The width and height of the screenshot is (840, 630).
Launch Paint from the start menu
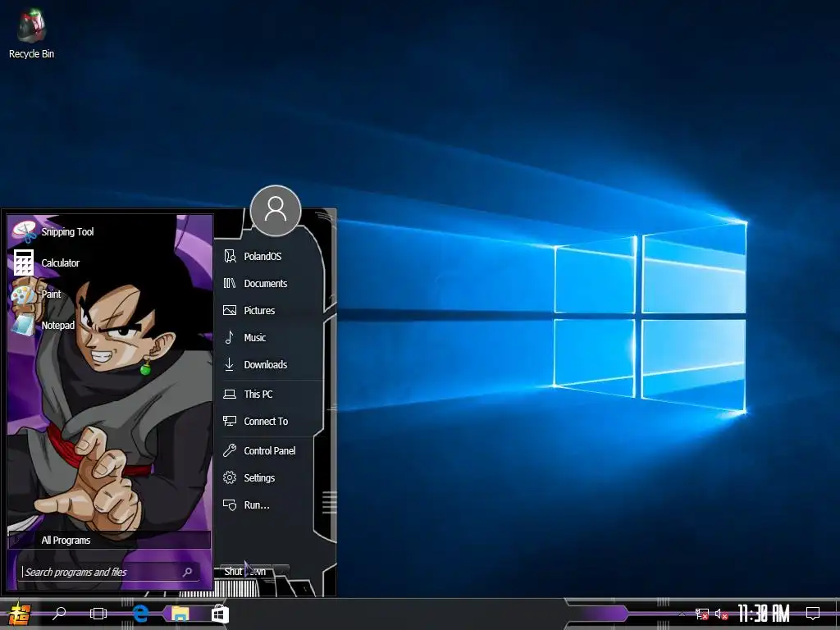pos(38,294)
